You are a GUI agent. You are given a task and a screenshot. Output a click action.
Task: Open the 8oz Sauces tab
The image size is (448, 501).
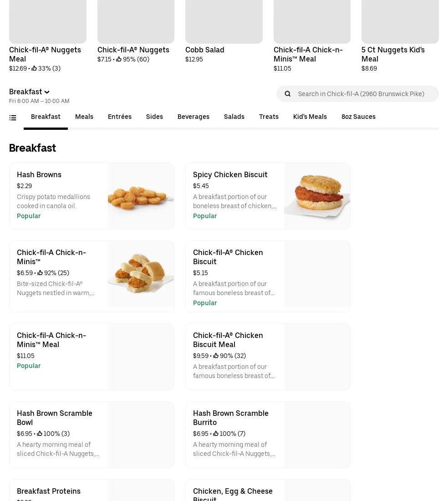click(x=358, y=117)
